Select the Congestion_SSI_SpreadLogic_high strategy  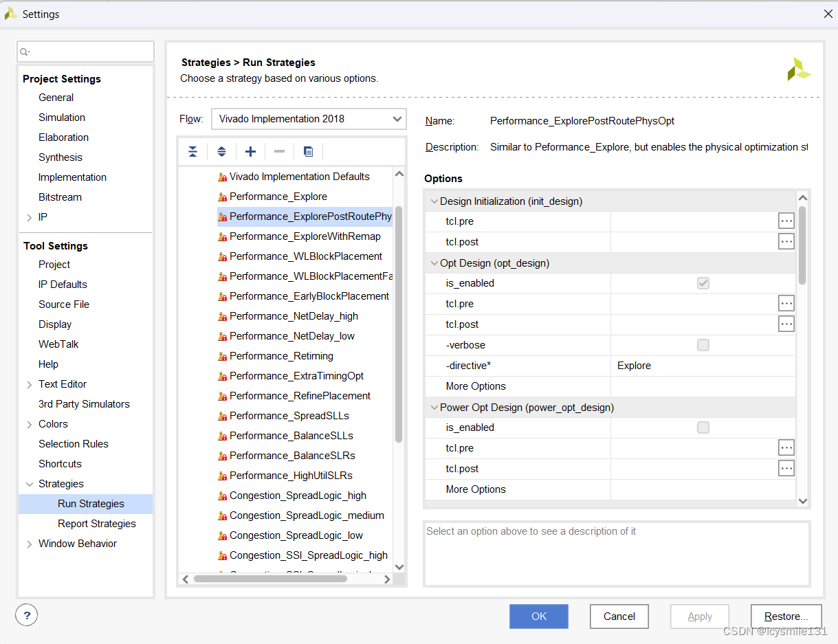pyautogui.click(x=308, y=555)
